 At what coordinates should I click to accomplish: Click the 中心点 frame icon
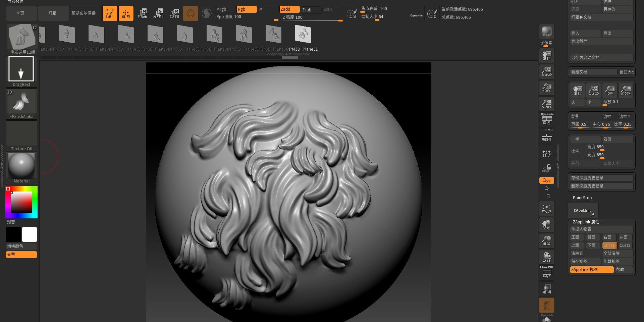click(x=546, y=208)
